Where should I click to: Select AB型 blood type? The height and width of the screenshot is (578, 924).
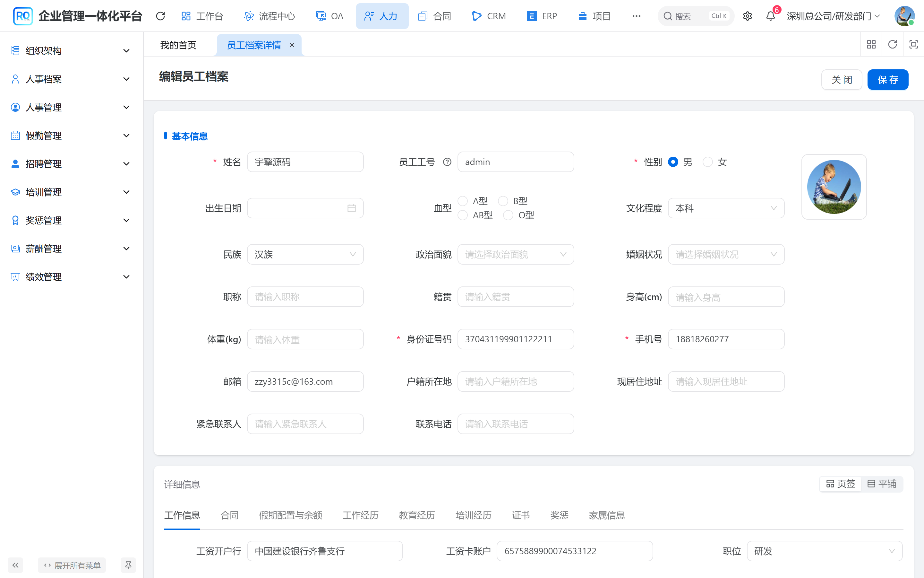463,215
